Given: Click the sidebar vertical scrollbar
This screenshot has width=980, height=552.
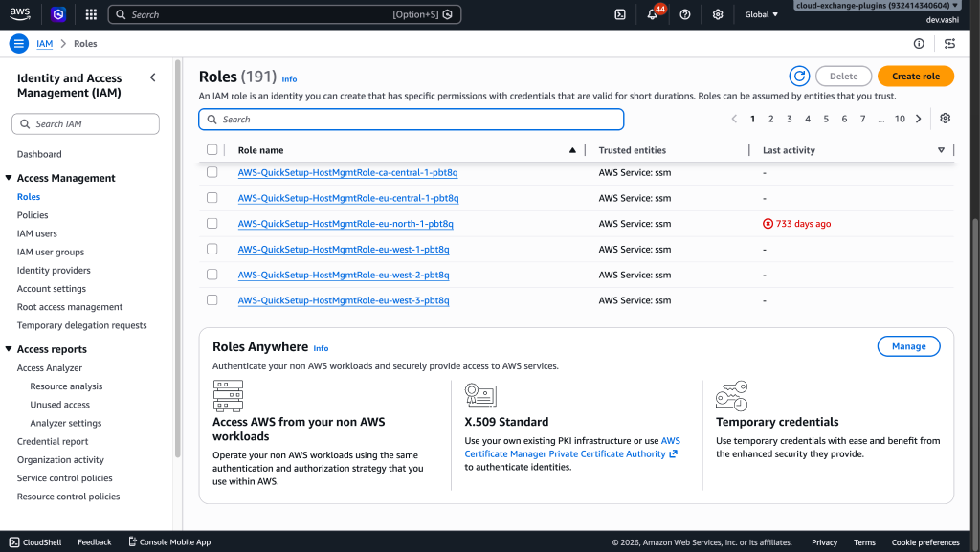Looking at the screenshot, I should tap(177, 259).
